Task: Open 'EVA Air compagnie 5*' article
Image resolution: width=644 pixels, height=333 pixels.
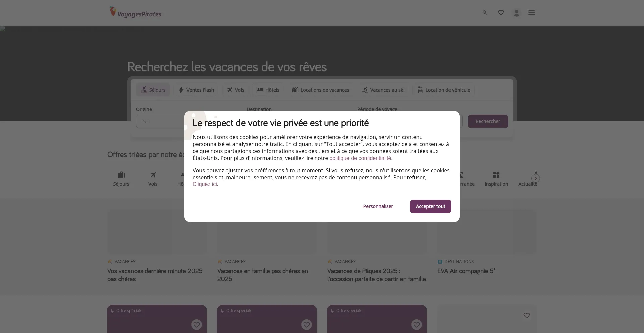Action: click(x=466, y=271)
